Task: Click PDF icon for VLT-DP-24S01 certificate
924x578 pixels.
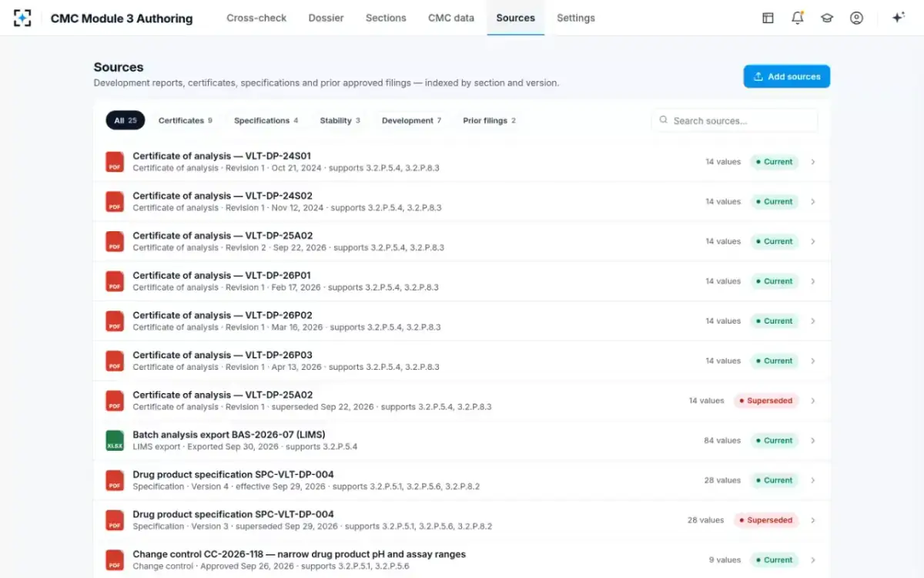Action: coord(115,162)
